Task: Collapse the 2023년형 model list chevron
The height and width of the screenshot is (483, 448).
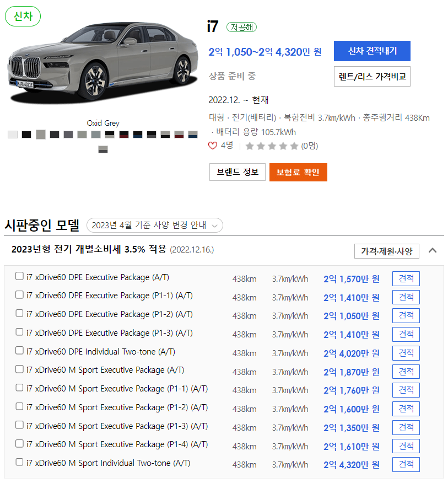Action: click(x=433, y=250)
